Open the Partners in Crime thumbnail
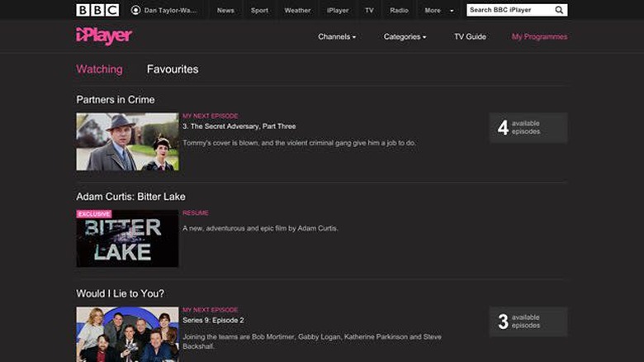This screenshot has height=362, width=644. tap(127, 141)
